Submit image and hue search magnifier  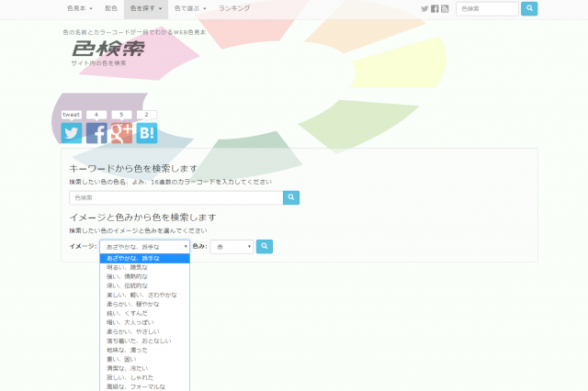coord(265,246)
